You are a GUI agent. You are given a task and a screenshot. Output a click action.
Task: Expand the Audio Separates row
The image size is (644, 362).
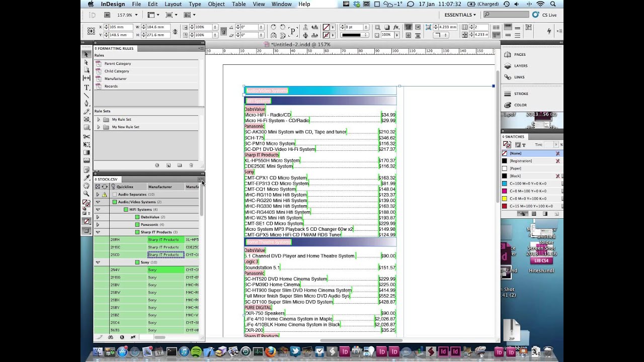pos(98,194)
